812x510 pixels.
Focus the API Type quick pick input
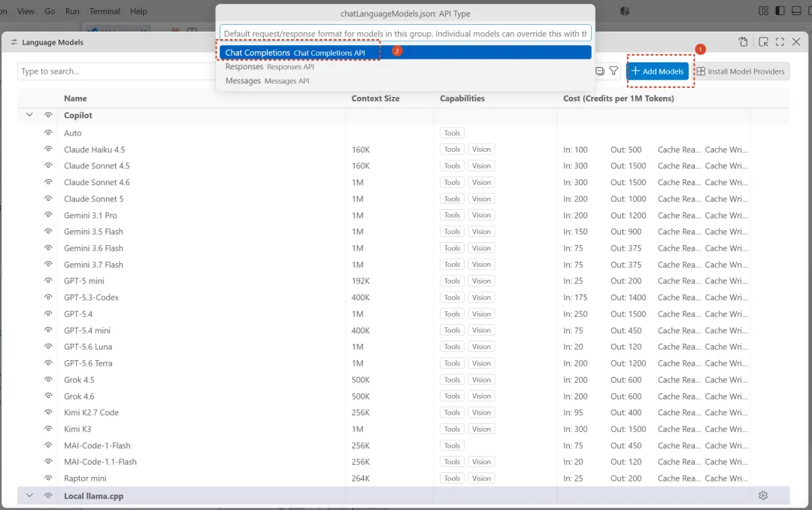(x=405, y=34)
